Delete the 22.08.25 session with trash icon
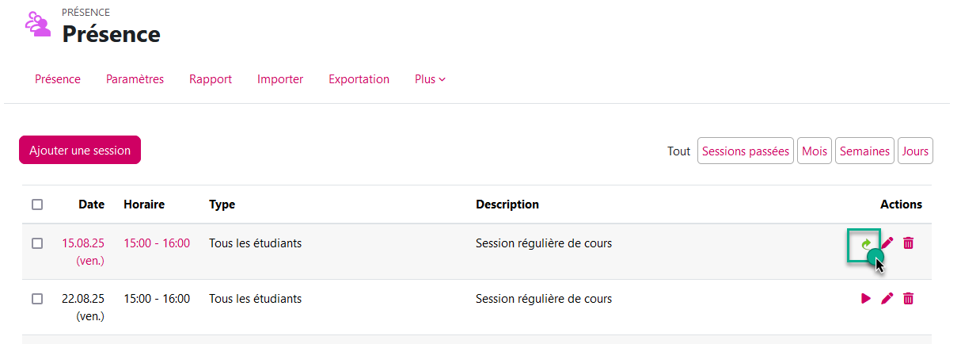The height and width of the screenshot is (344, 980). [908, 299]
